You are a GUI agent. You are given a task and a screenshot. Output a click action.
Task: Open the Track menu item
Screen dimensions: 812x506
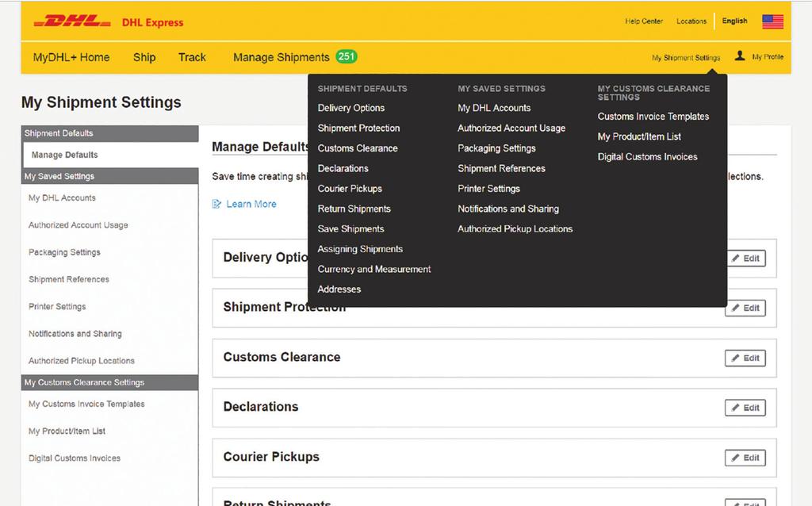(192, 57)
